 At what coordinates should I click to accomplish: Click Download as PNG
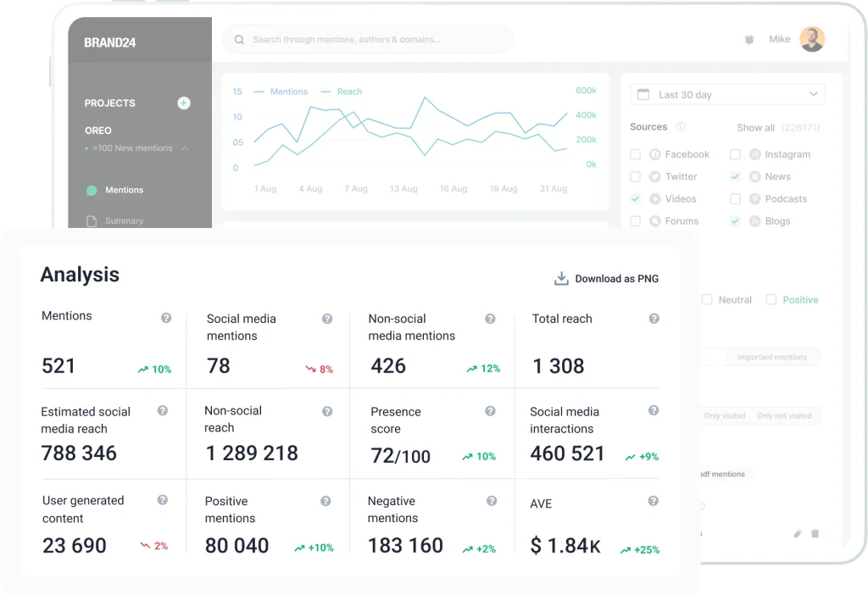[606, 278]
